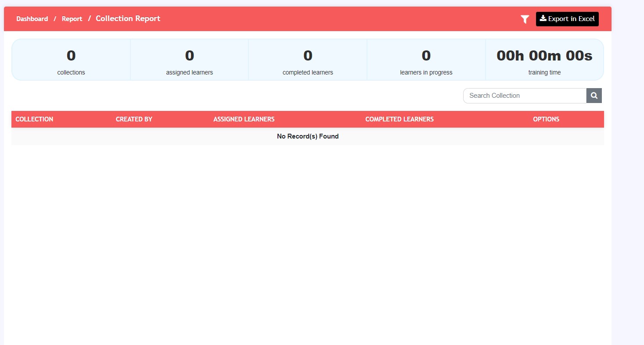Viewport: 644px width, 345px height.
Task: Click the No Record(s) Found message
Action: [308, 136]
